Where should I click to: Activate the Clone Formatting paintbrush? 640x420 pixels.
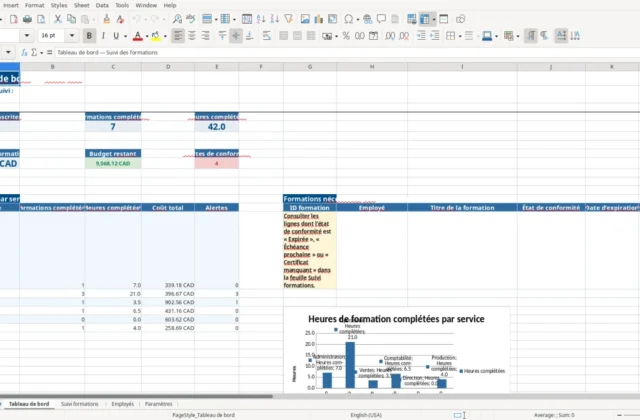[106, 19]
